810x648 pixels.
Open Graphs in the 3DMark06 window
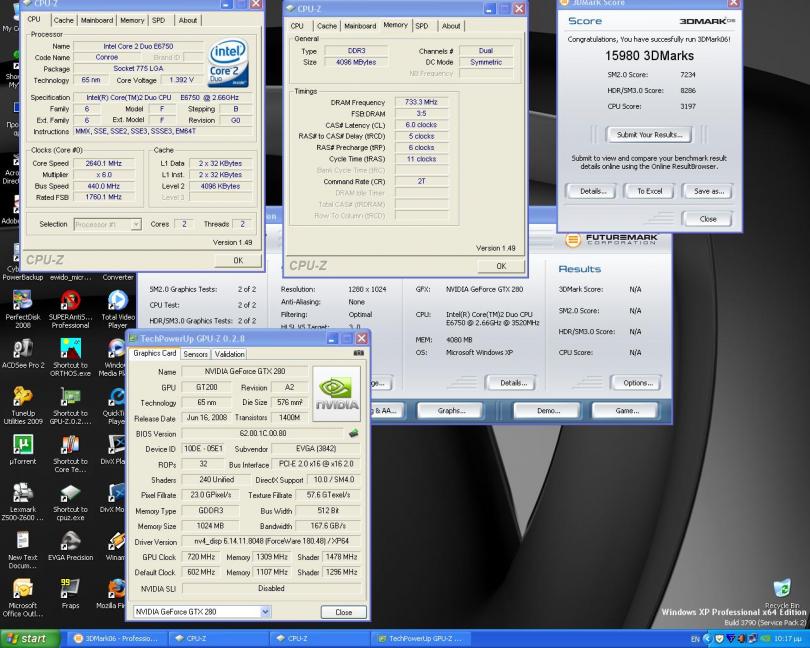tap(451, 411)
